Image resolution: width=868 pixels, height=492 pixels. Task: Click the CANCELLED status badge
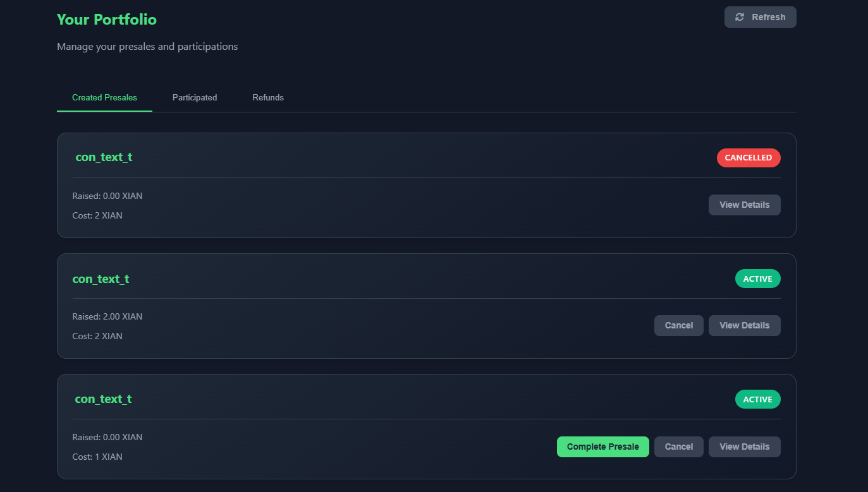749,158
